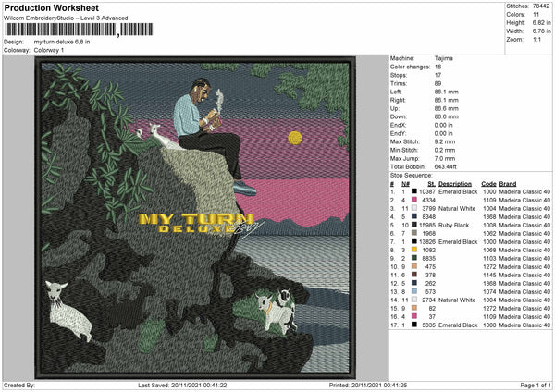555x392 pixels.
Task: Click the stitch count 10387 in row 1
Action: (427, 191)
